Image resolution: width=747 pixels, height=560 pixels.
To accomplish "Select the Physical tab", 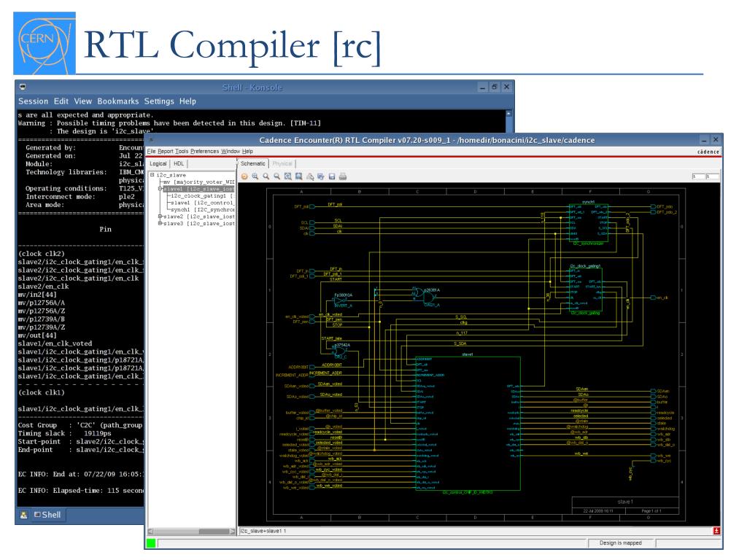I will (x=282, y=164).
